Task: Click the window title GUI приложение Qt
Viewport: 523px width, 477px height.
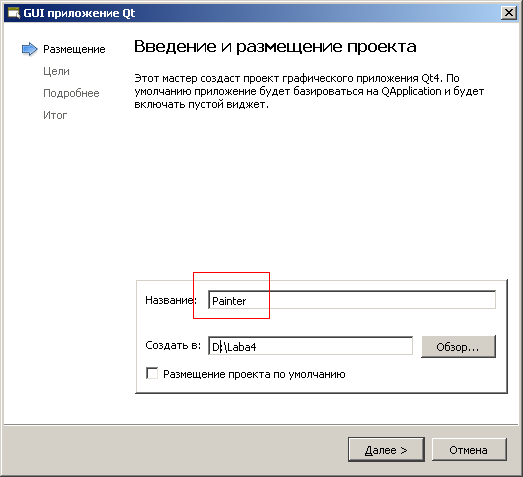Action: point(79,13)
